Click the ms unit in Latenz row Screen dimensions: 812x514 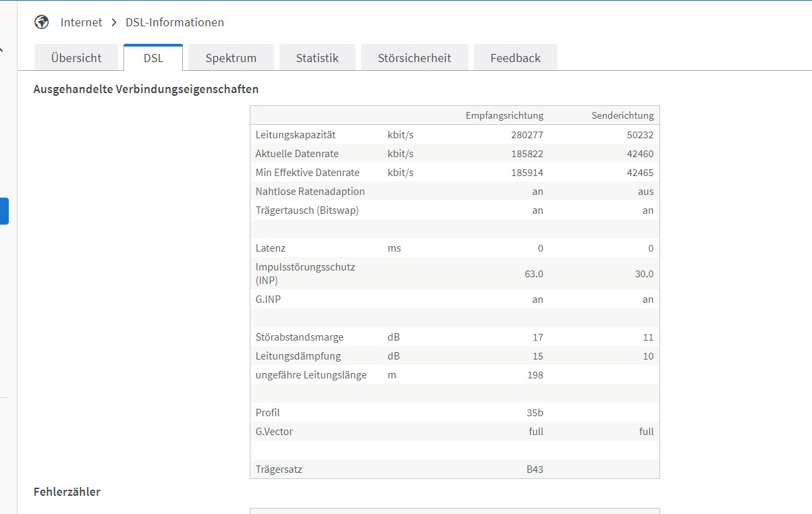pyautogui.click(x=394, y=248)
